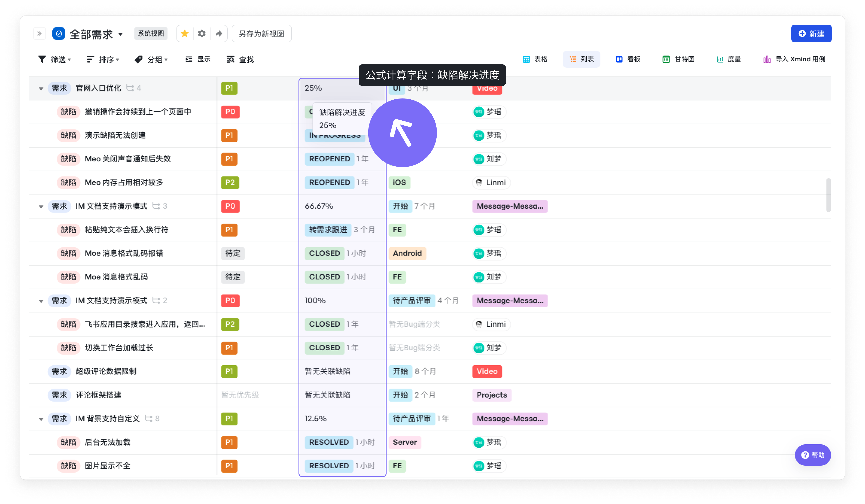
Task: Click 另存为新视图 button
Action: [x=262, y=34]
